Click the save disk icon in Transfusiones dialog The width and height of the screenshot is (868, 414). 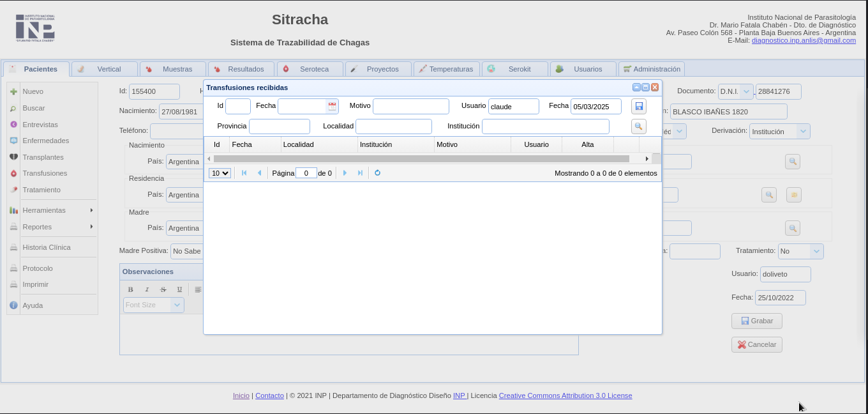(x=639, y=106)
